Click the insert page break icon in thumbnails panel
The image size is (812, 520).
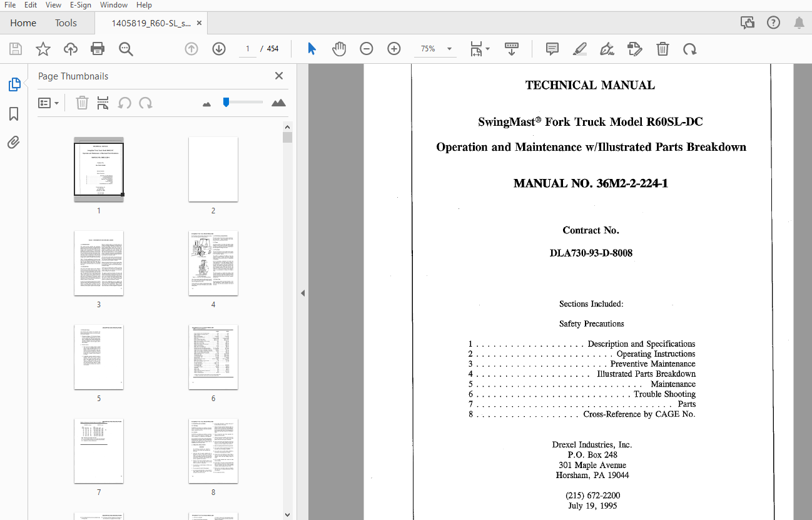103,103
